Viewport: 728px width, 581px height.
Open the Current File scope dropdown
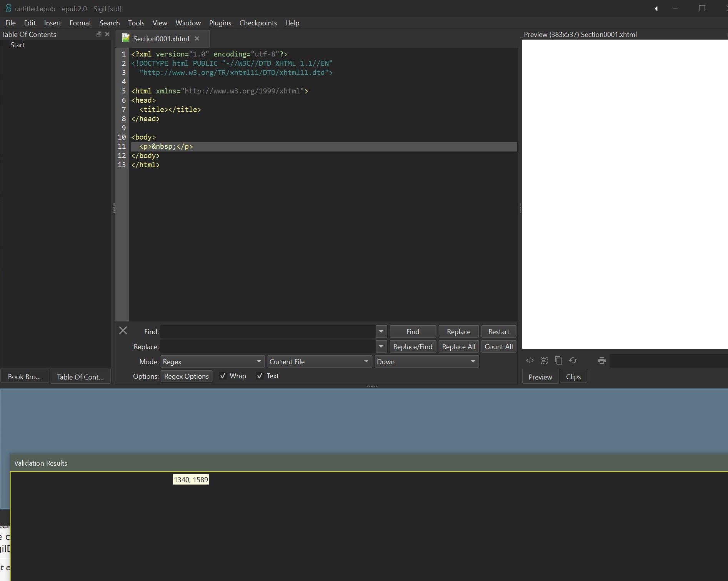tap(319, 361)
